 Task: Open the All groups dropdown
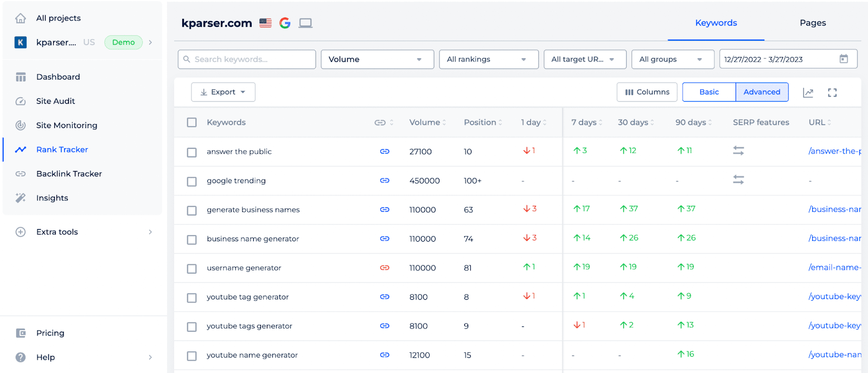coord(673,59)
